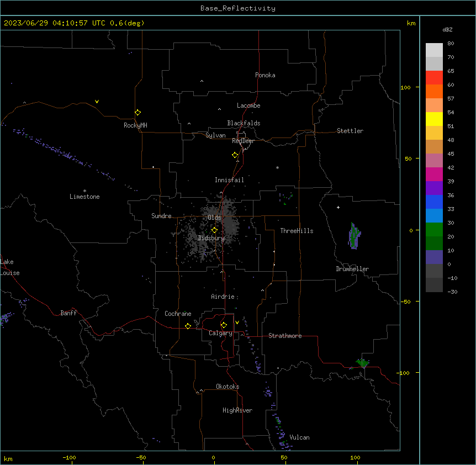Click the Olds city label

214,218
